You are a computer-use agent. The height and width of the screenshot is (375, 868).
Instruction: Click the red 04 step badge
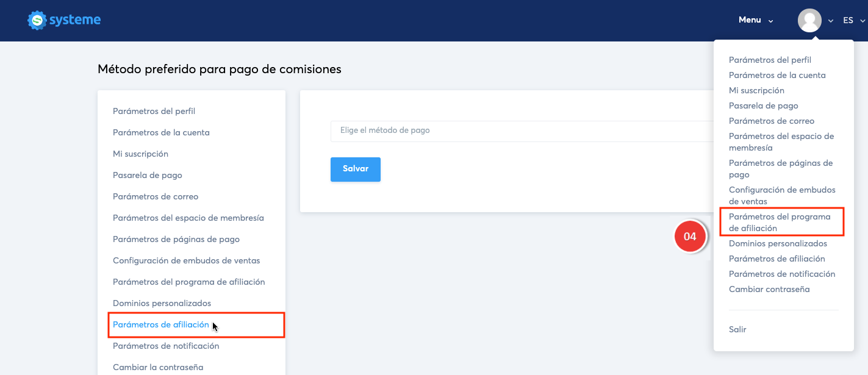[690, 236]
